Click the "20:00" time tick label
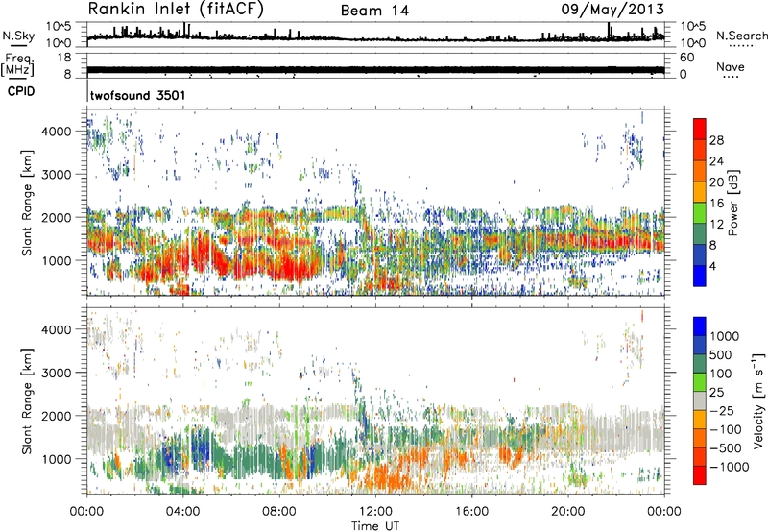The height and width of the screenshot is (532, 768). (567, 512)
